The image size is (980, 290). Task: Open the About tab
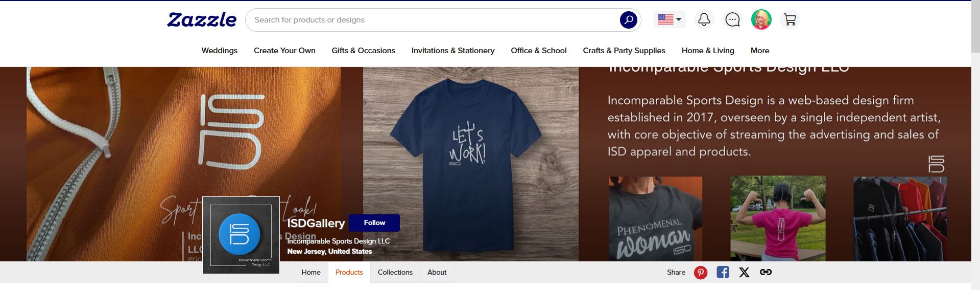(x=437, y=273)
